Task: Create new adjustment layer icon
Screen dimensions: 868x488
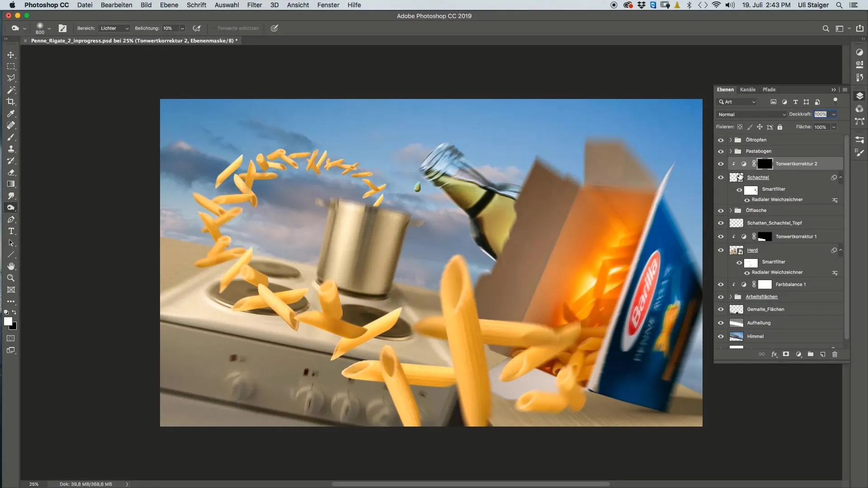Action: (798, 354)
